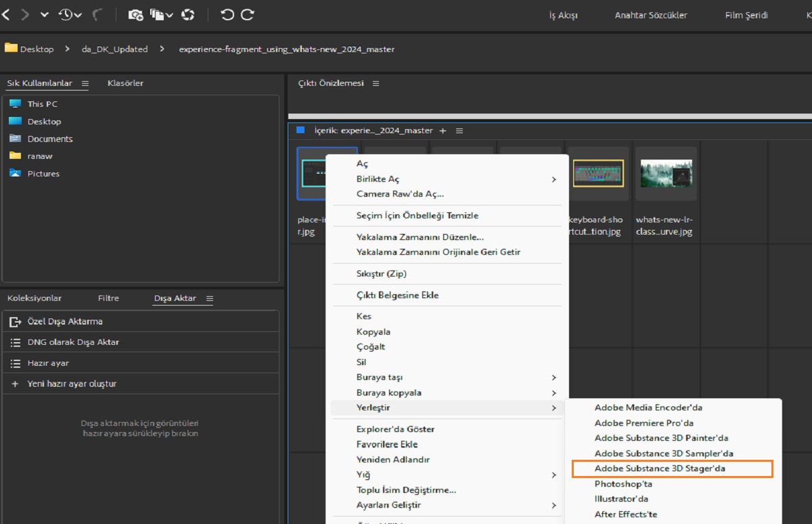
Task: Open the Refine stacked-pages tool
Action: click(x=161, y=14)
